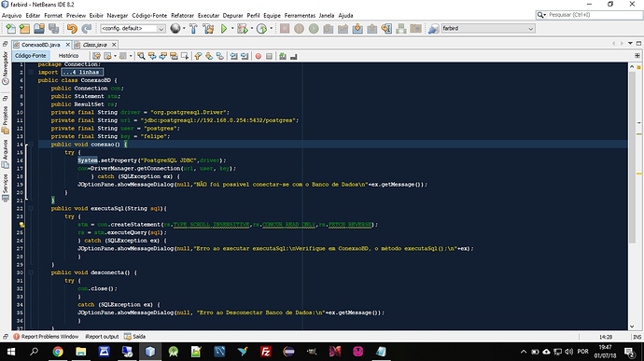Click the Debug Project icon
The height and width of the screenshot is (361, 644).
[243, 28]
